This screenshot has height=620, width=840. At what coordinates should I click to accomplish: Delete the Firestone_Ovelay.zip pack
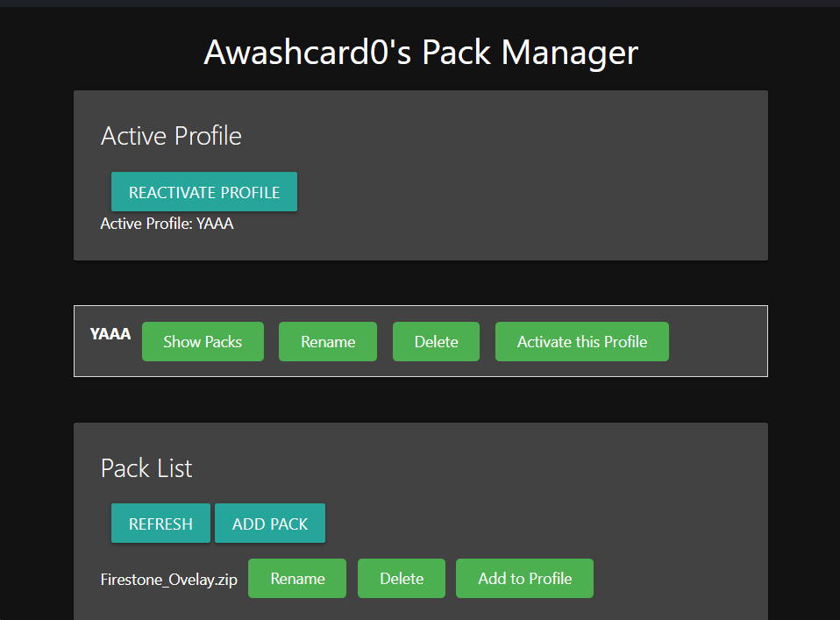[402, 579]
